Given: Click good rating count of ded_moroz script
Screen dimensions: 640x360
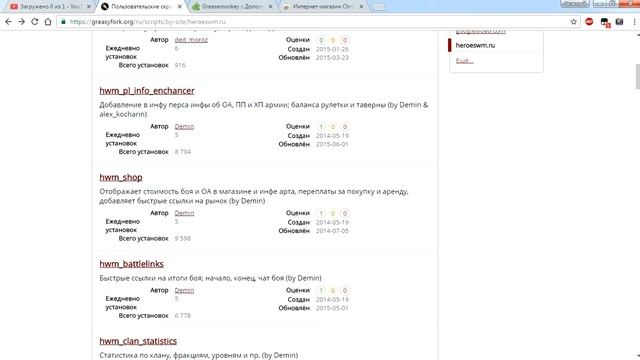Looking at the screenshot, I should [x=321, y=40].
